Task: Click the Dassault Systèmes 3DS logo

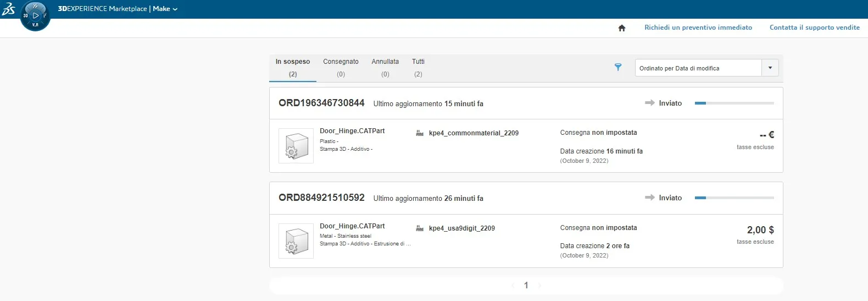Action: (8, 8)
